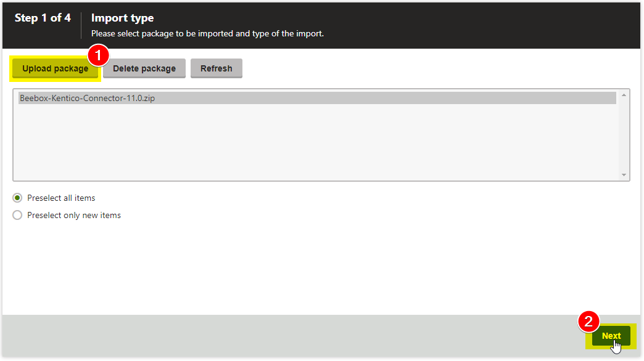Click the 'Please select package' description text

[207, 34]
